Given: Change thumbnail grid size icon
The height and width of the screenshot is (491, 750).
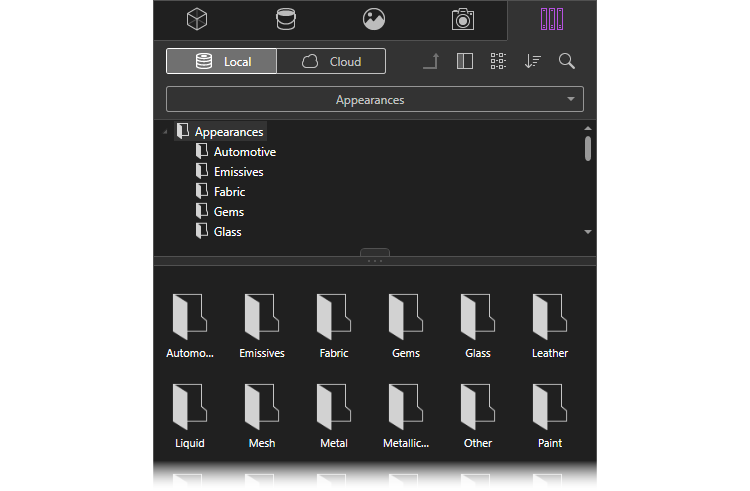Looking at the screenshot, I should coord(498,61).
